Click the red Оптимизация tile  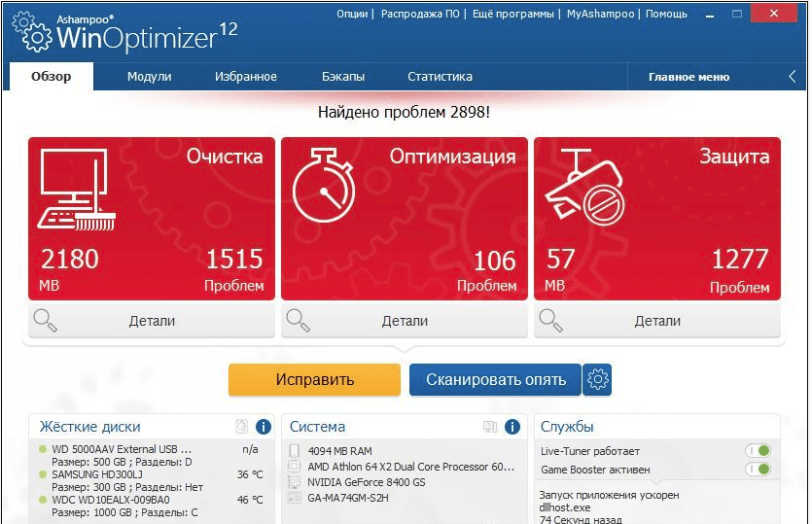(404, 219)
